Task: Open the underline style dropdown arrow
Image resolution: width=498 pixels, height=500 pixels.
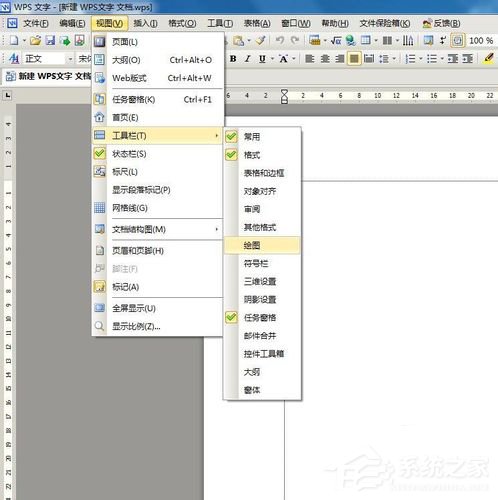Action: point(272,59)
